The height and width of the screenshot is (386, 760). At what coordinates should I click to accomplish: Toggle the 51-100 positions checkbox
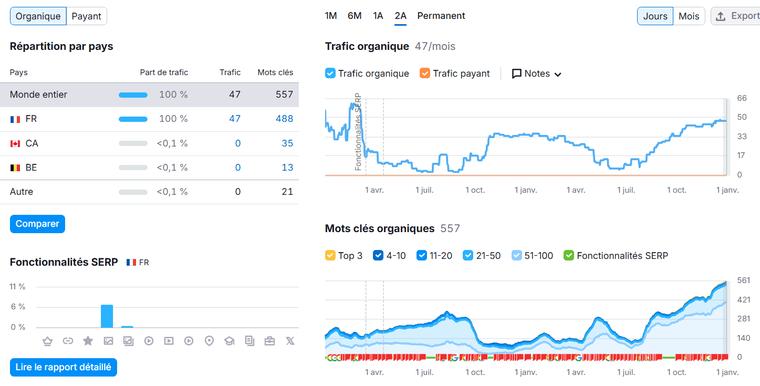tap(517, 256)
